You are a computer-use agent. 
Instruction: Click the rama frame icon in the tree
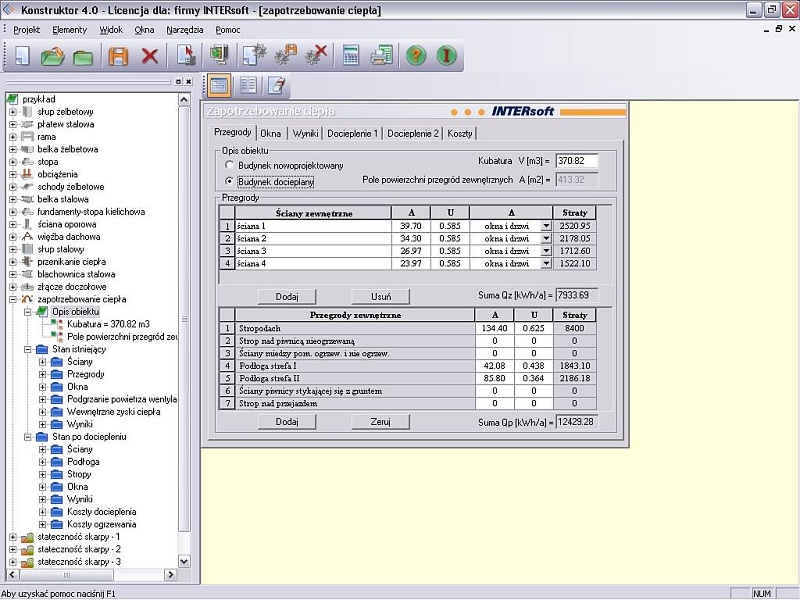tap(27, 137)
